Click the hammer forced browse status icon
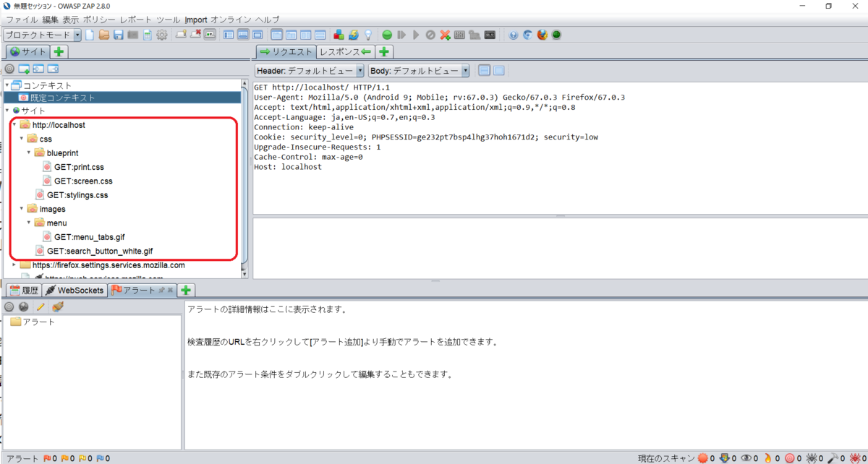 pyautogui.click(x=833, y=458)
